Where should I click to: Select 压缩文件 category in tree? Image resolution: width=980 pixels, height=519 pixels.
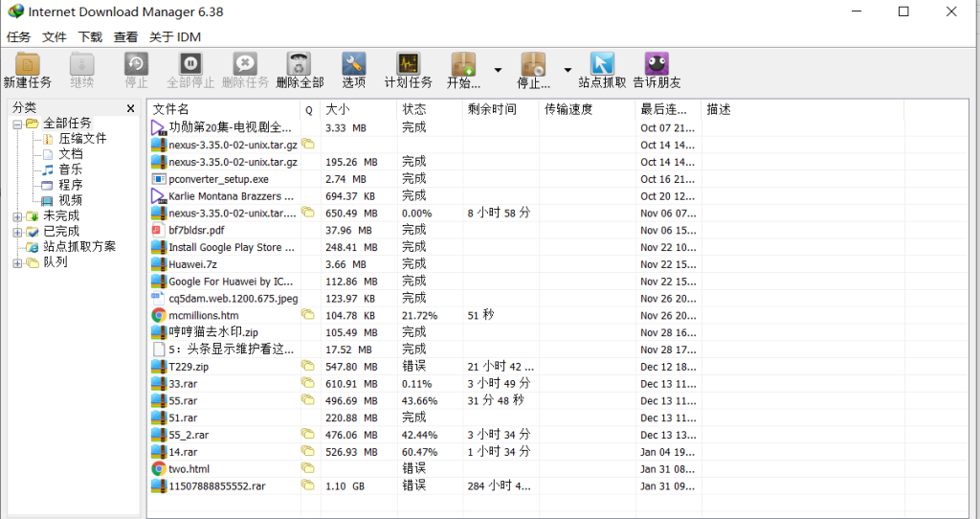click(82, 139)
